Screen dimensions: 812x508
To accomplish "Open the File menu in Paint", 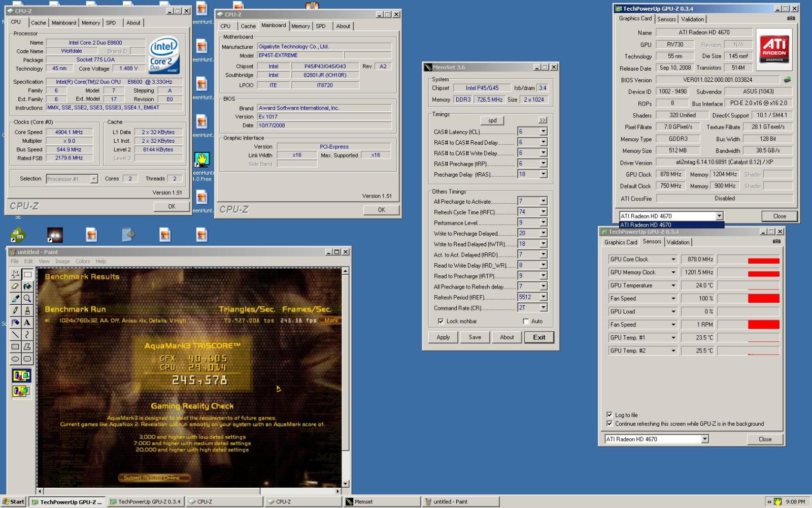I will tap(15, 261).
